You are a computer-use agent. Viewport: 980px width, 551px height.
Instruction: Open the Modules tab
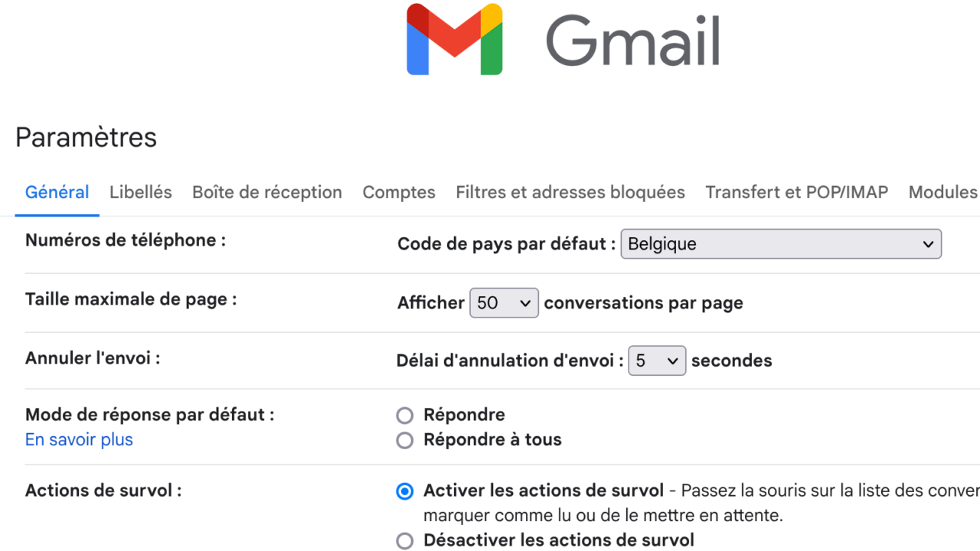(944, 192)
